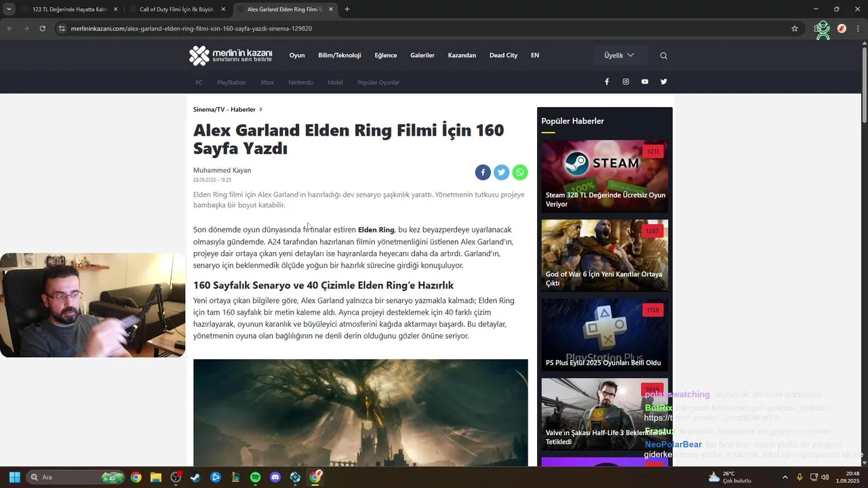Open the Chrome profile avatar
Image resolution: width=868 pixels, height=488 pixels.
(842, 28)
